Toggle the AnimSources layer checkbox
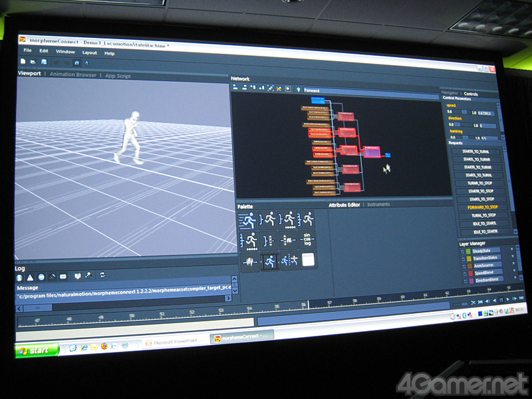 click(x=464, y=267)
